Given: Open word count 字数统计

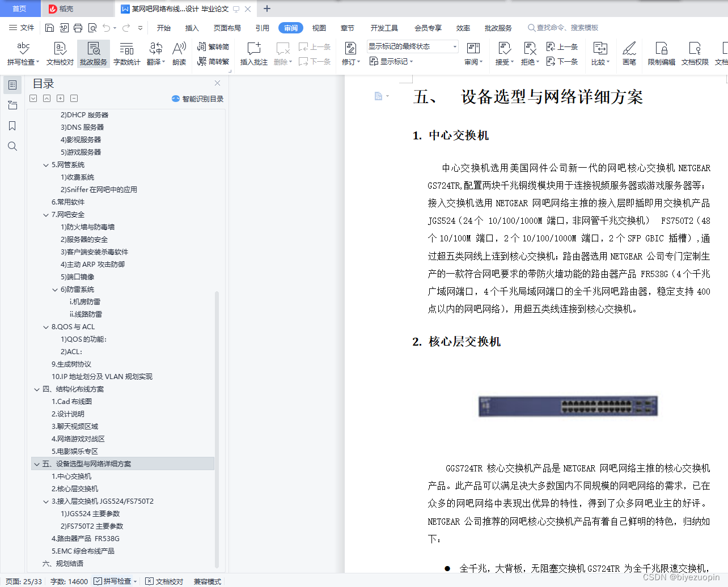Looking at the screenshot, I should [x=127, y=54].
